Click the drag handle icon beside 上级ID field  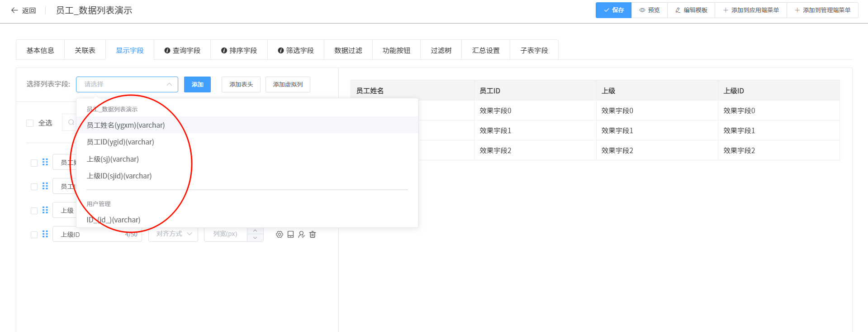tap(45, 234)
